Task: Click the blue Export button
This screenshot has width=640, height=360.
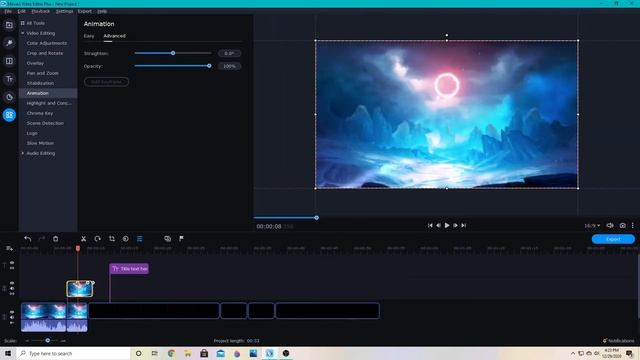Action: 613,239
